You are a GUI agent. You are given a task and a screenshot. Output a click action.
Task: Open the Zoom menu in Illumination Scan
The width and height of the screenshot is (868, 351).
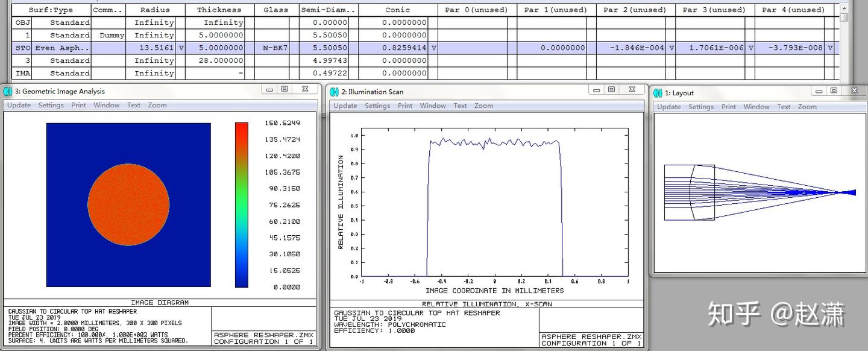coord(483,106)
